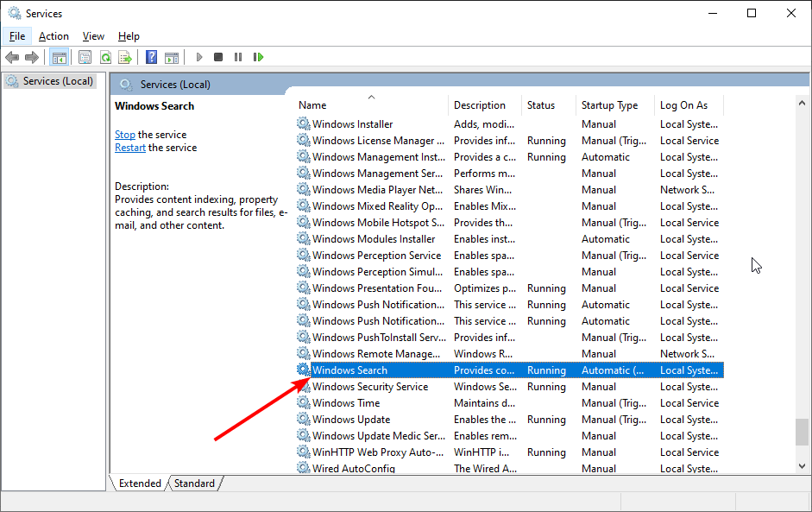Screen dimensions: 812x512
Task: Click the Show/Hide Console Tree toolbar icon
Action: point(59,57)
